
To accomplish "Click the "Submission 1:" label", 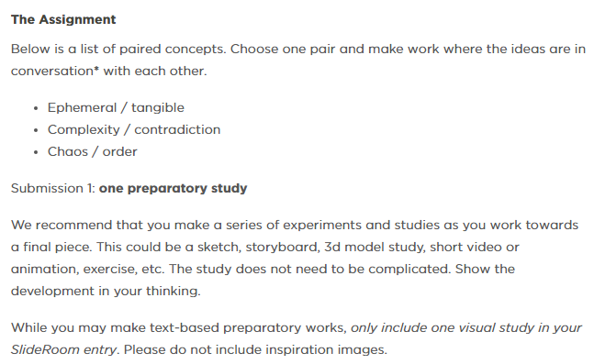I will [53, 188].
